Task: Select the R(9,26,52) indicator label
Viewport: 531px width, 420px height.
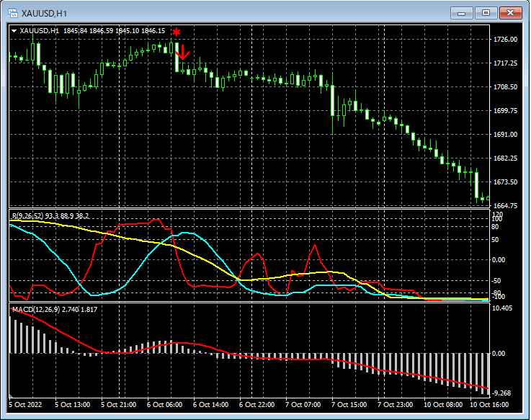Action: point(27,216)
